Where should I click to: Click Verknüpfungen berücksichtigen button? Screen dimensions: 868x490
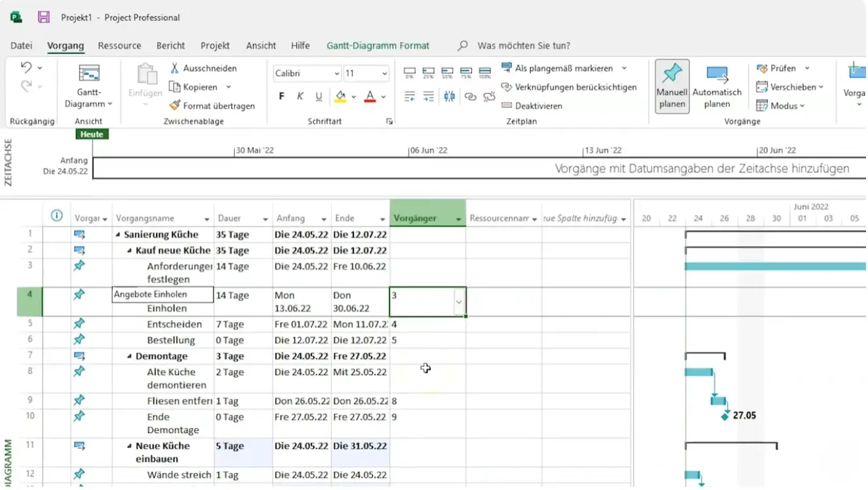coord(568,87)
